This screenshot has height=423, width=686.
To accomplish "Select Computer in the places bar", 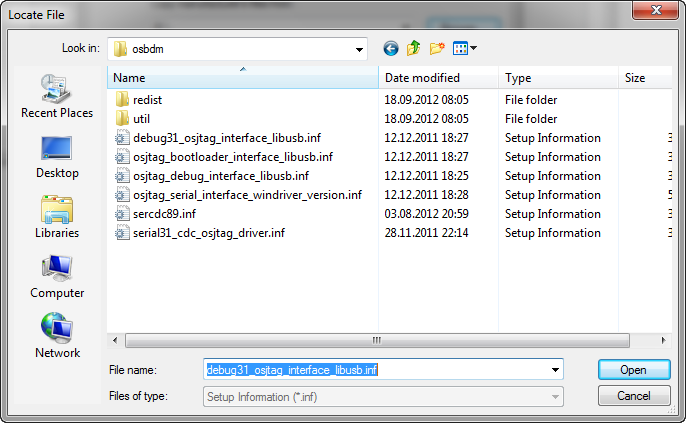I will click(57, 276).
